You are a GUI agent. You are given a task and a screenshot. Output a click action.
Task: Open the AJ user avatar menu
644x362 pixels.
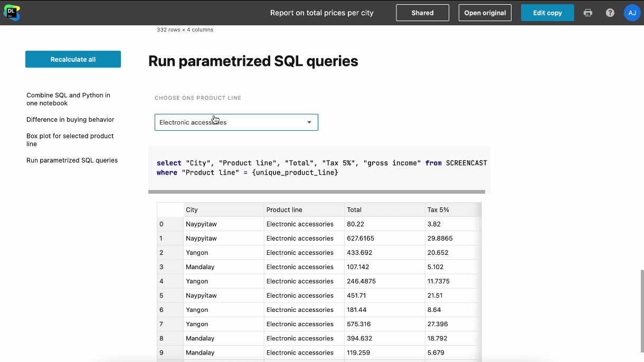click(x=632, y=13)
